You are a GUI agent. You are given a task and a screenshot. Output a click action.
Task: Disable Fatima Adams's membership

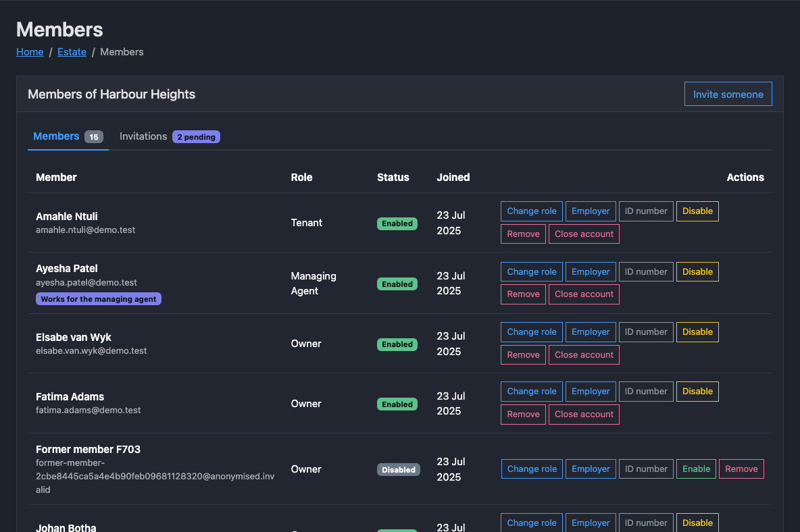click(697, 392)
